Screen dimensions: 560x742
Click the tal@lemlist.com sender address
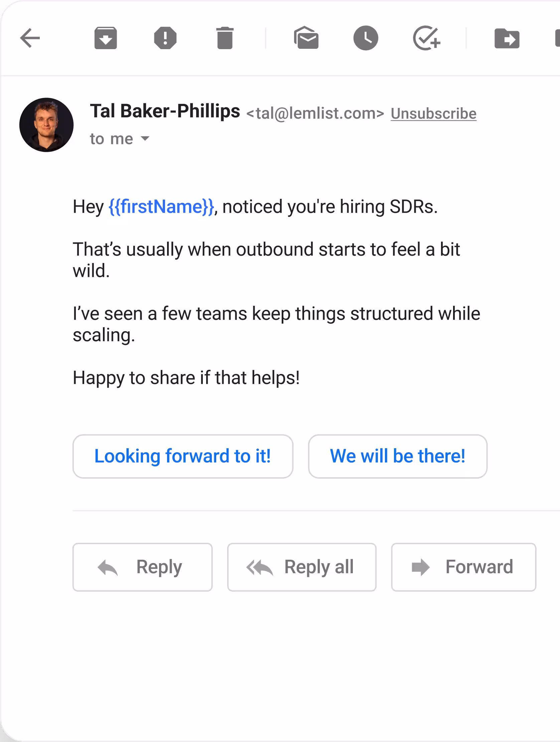point(315,114)
